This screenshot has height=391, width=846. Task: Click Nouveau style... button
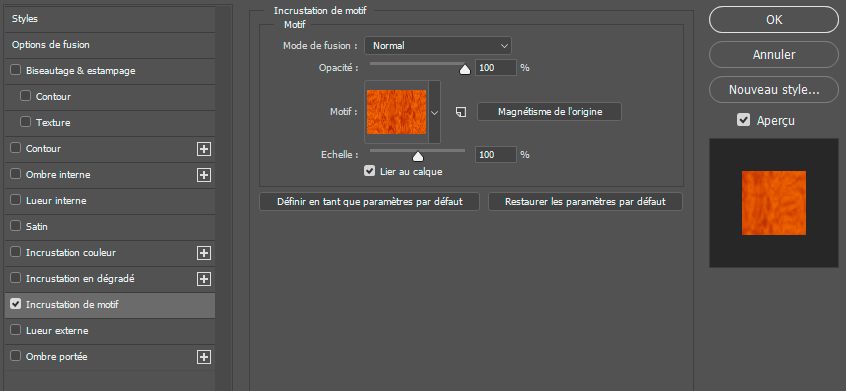pyautogui.click(x=774, y=90)
